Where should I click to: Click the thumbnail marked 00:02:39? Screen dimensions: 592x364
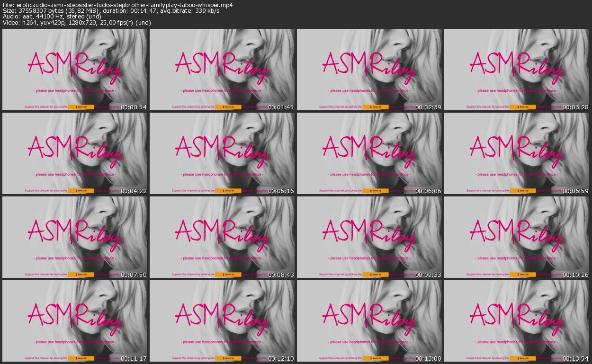coord(369,70)
